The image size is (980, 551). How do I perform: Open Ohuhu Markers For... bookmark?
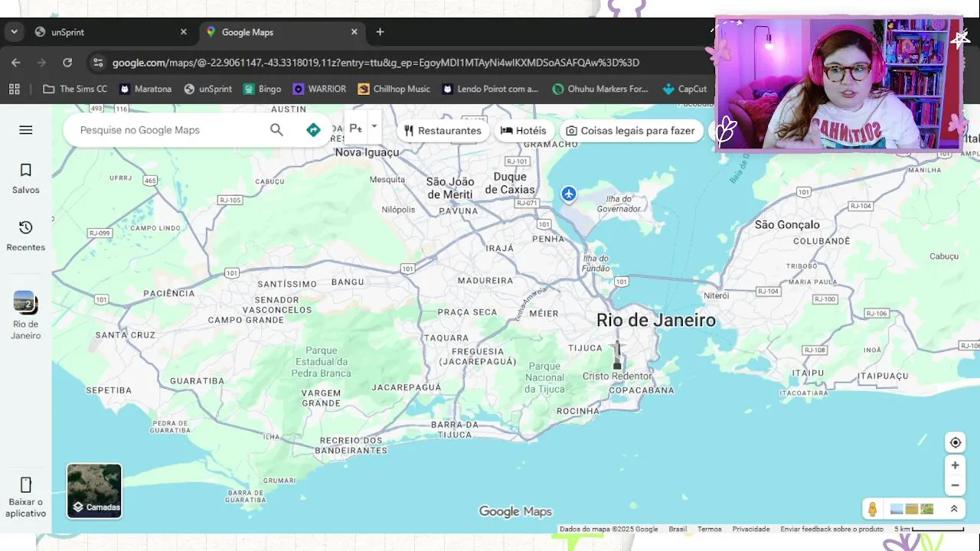coord(600,89)
